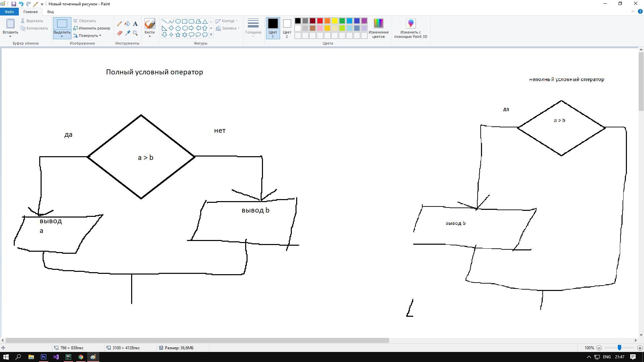This screenshot has width=644, height=362.
Task: Choose the diamond shape in shapes gallery
Action: click(171, 28)
